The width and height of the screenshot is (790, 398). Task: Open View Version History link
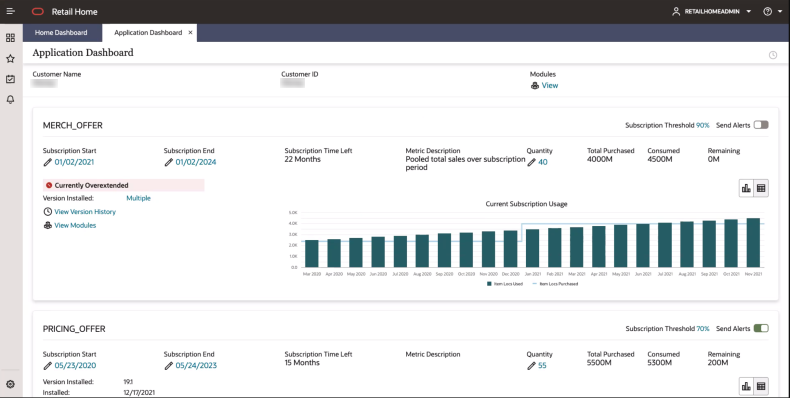(x=85, y=212)
